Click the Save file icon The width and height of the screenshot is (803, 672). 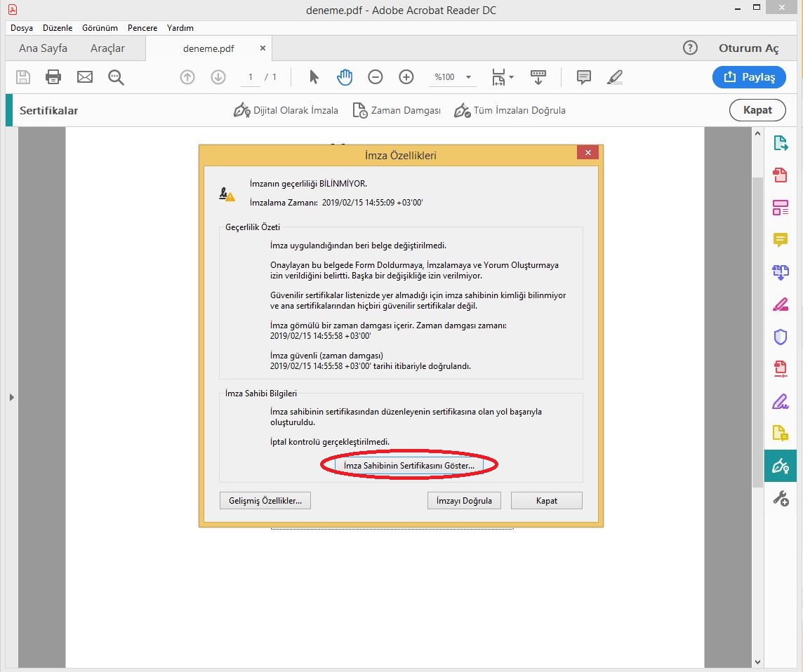point(23,77)
